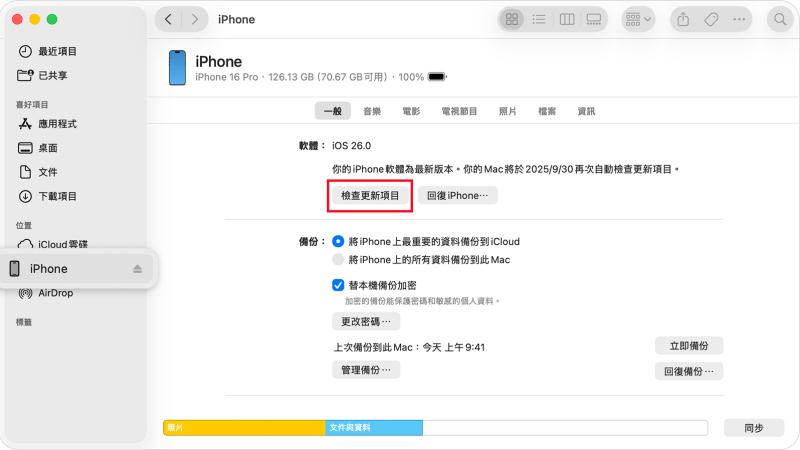Click the iOS 26.0 version text

(x=352, y=146)
